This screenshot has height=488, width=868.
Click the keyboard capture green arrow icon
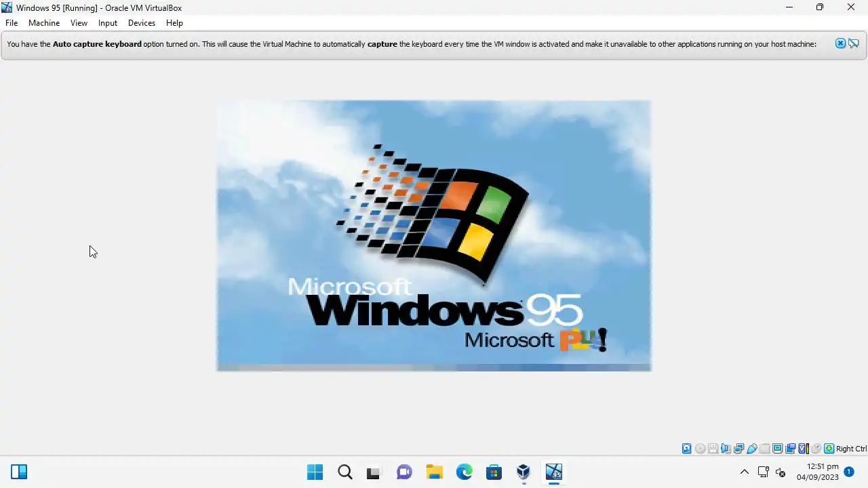click(x=829, y=449)
